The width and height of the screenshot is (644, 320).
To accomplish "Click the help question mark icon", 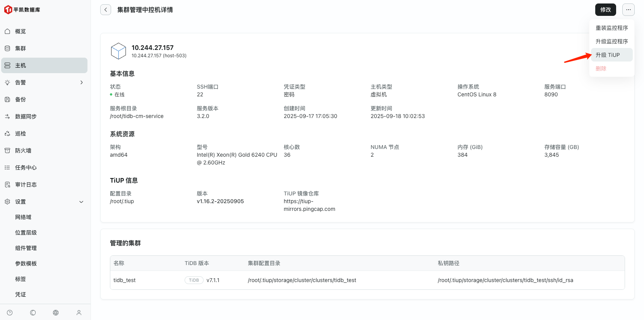I will click(10, 313).
